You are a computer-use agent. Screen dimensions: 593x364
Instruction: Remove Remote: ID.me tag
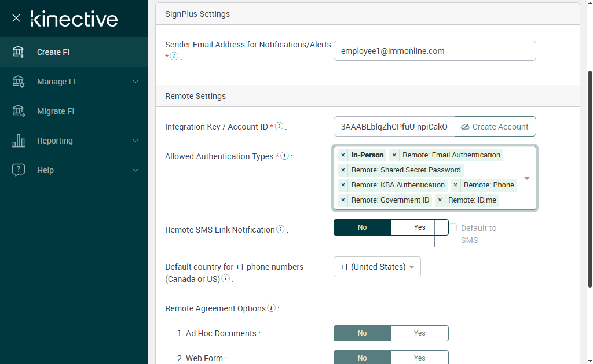[x=440, y=200]
